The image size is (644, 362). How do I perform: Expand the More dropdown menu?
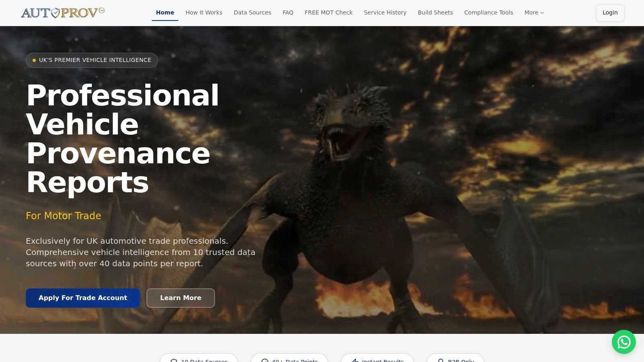534,12
